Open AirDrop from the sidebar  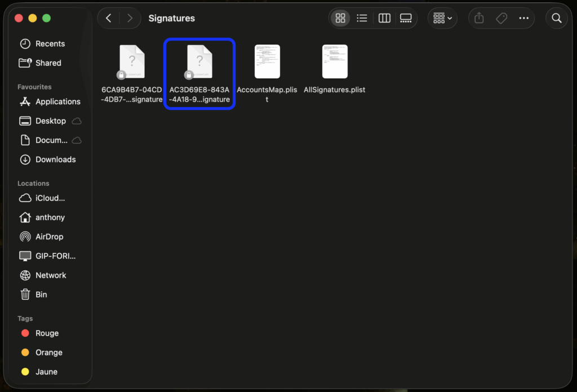49,237
